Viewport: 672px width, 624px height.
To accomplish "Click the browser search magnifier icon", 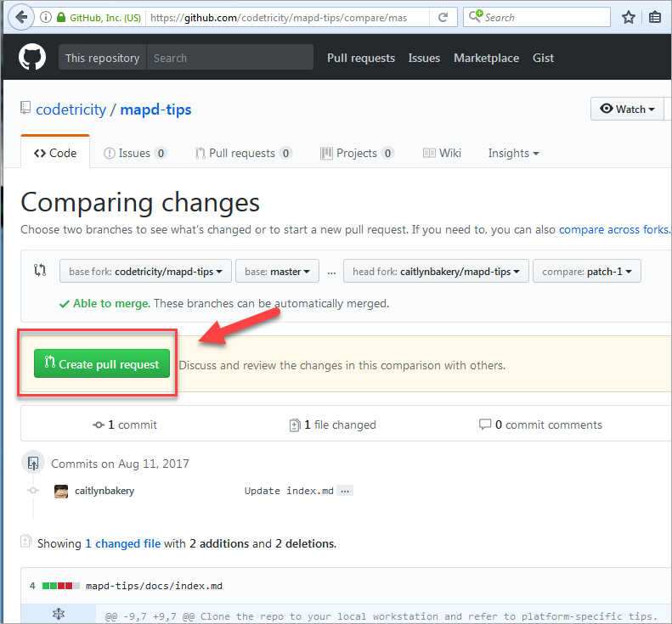I will (475, 16).
